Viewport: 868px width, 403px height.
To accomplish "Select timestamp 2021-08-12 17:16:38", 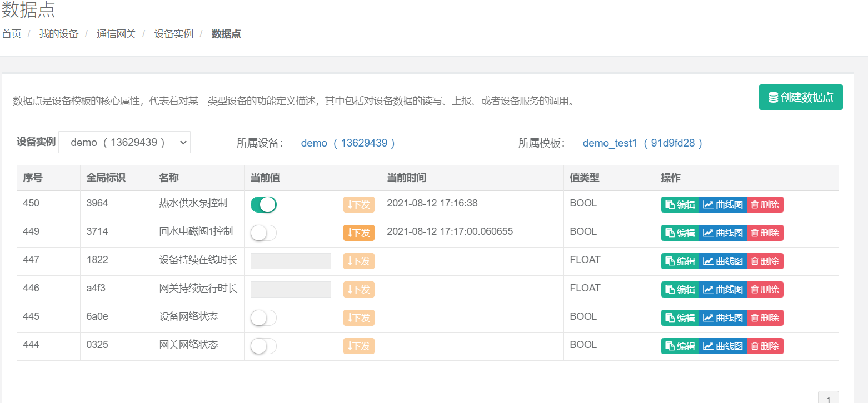I will pyautogui.click(x=432, y=203).
